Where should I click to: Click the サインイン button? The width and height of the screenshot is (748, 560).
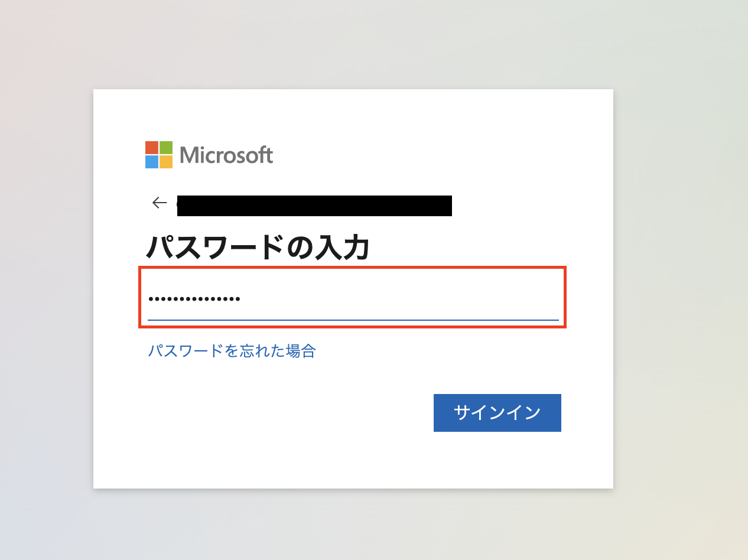tap(497, 413)
